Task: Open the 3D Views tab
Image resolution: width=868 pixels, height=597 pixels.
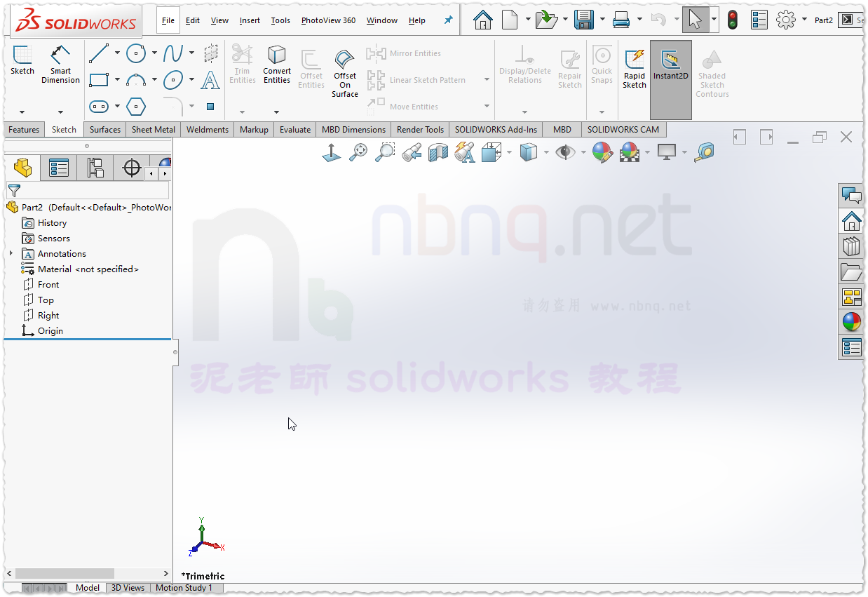Action: (128, 588)
